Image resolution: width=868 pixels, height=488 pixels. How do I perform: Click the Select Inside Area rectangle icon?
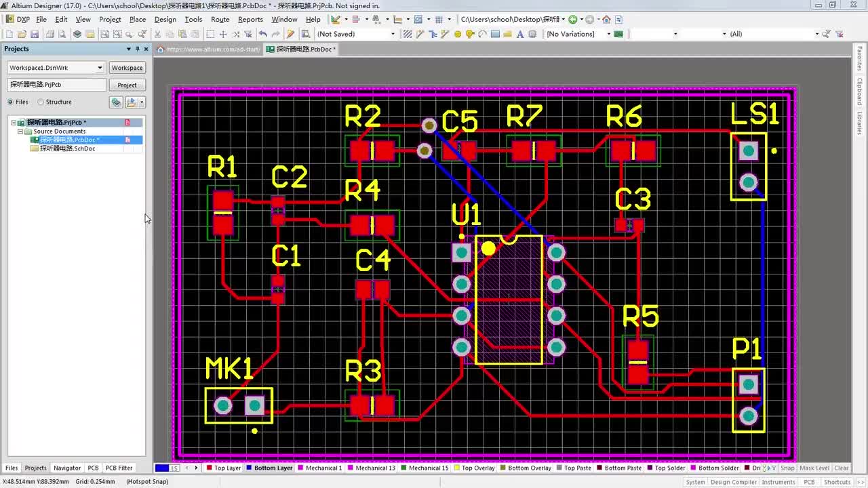pyautogui.click(x=210, y=34)
